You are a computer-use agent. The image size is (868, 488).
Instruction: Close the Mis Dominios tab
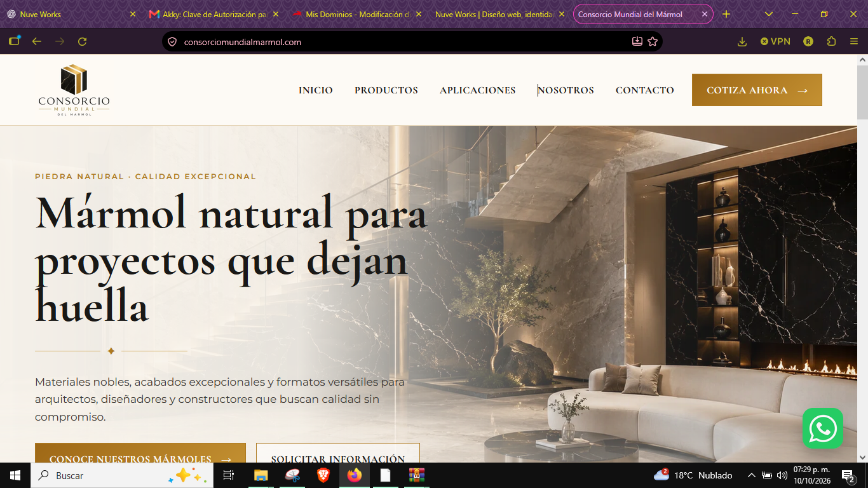[418, 14]
